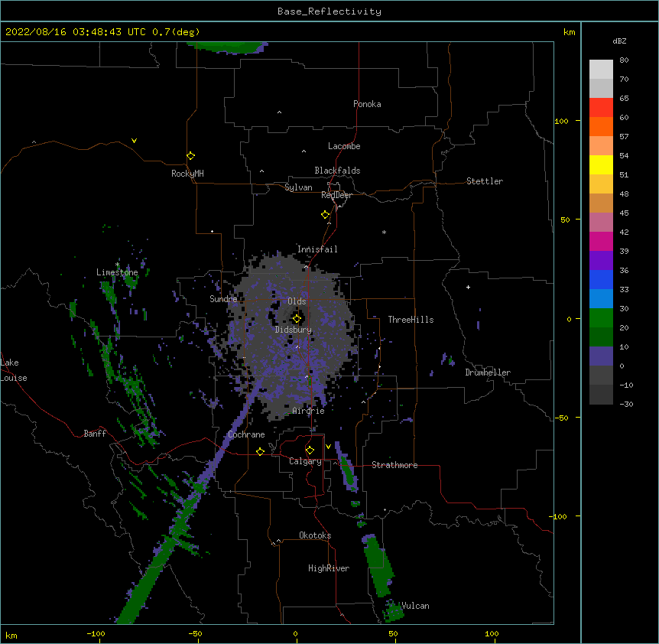The image size is (659, 644).
Task: Click the 50 tick on the right axis
Action: (565, 220)
